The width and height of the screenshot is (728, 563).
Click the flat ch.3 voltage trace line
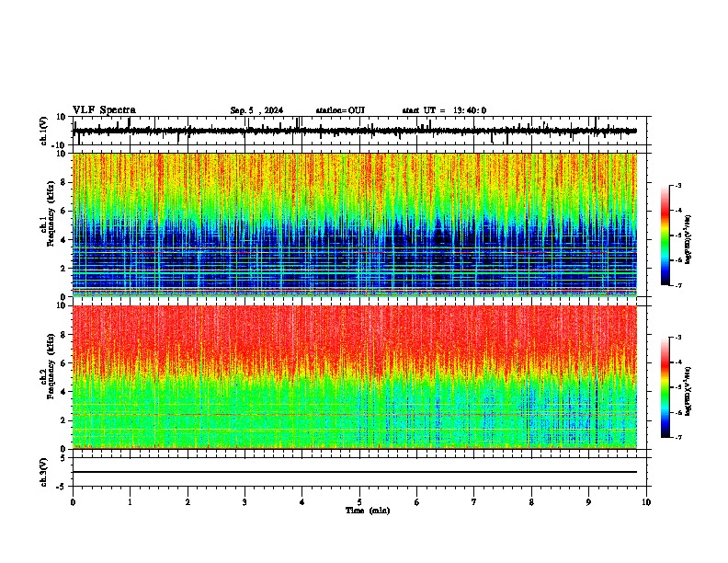point(354,472)
